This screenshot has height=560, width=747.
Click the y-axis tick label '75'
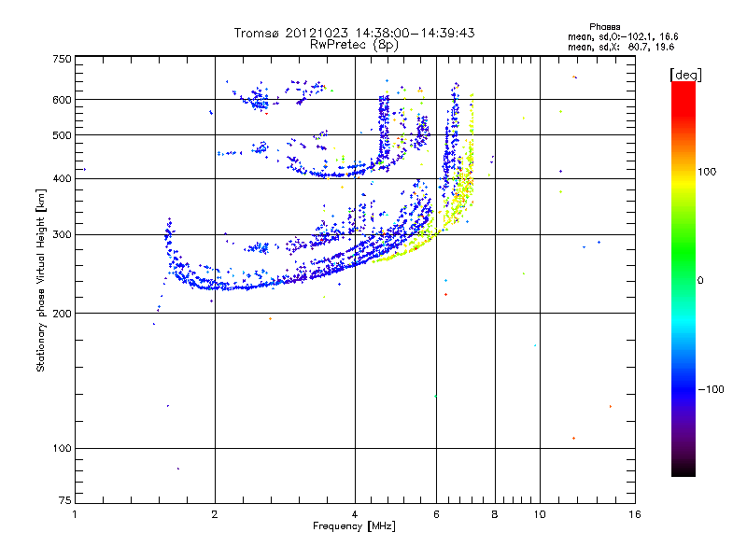[65, 500]
